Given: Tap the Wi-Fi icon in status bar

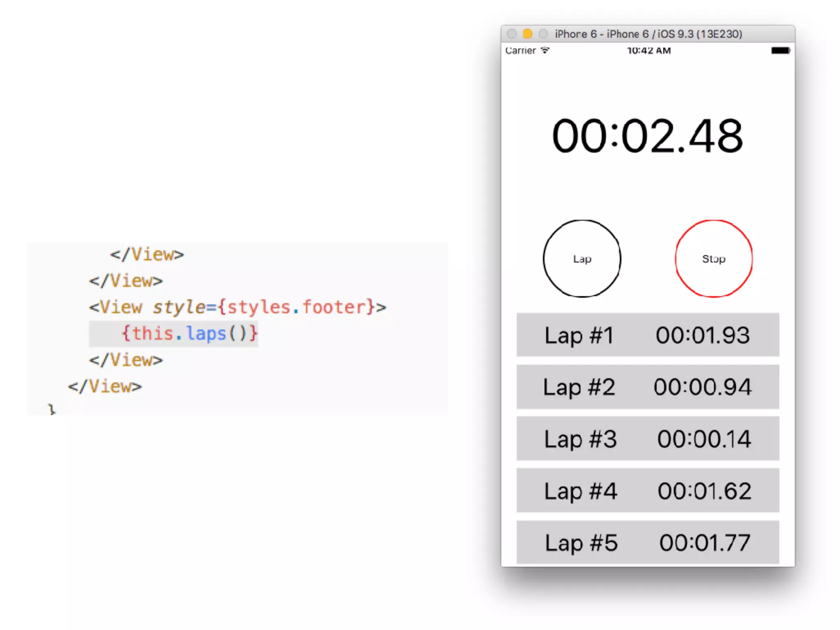Looking at the screenshot, I should click(545, 50).
